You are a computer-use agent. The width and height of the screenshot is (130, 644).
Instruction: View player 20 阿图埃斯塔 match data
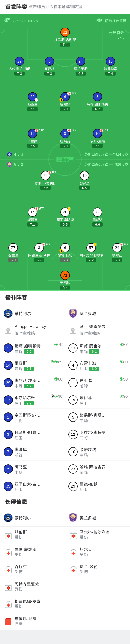coord(65,217)
